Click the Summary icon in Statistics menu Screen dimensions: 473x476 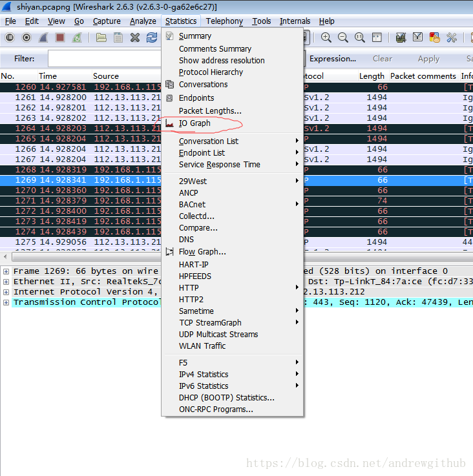click(169, 36)
